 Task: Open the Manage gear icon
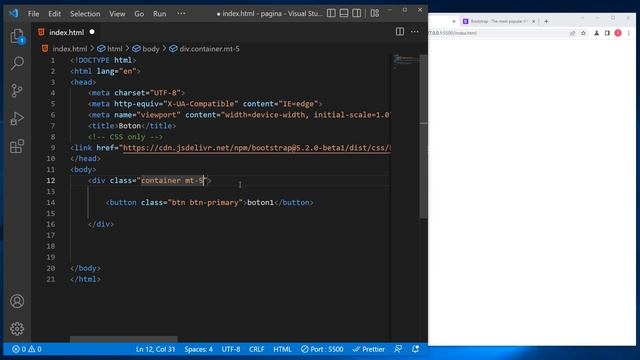[x=17, y=329]
